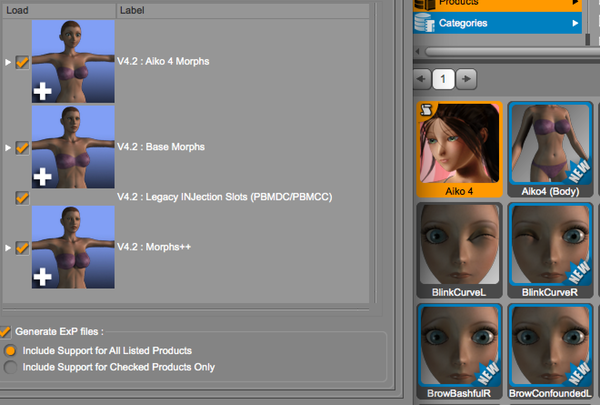Select the Aiko 4 character preset
The height and width of the screenshot is (405, 600).
[x=459, y=149]
